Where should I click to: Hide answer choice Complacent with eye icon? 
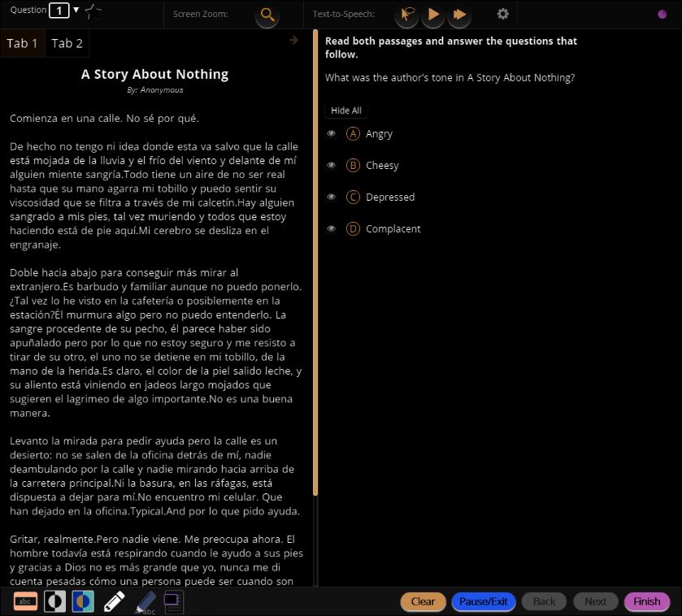[x=331, y=228]
